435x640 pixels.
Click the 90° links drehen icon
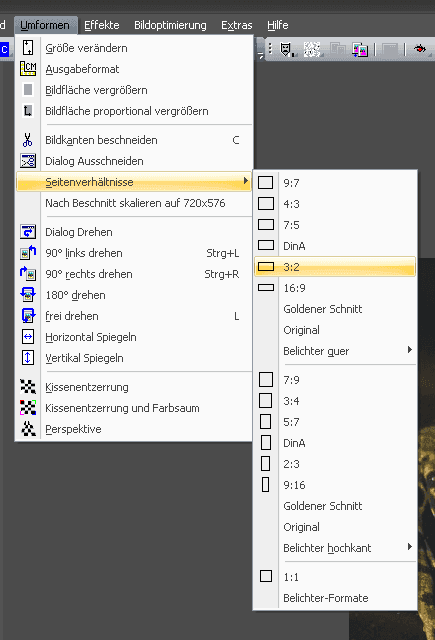(x=28, y=253)
